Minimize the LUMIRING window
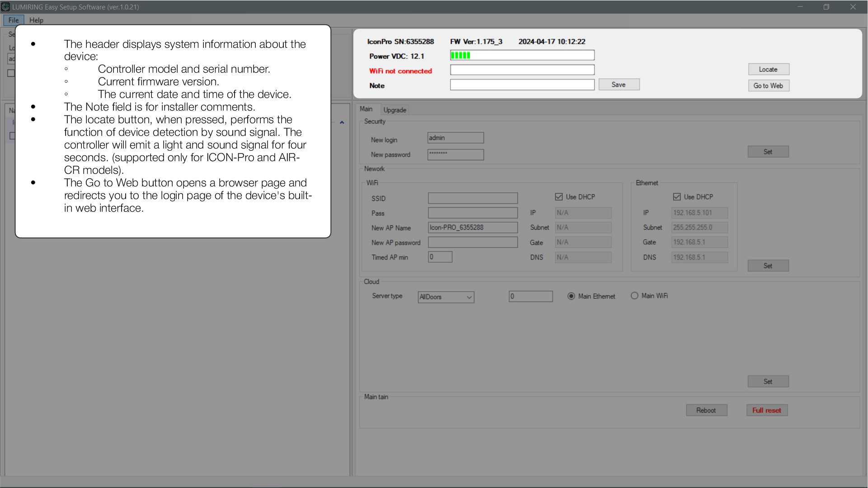868x488 pixels. pyautogui.click(x=800, y=7)
